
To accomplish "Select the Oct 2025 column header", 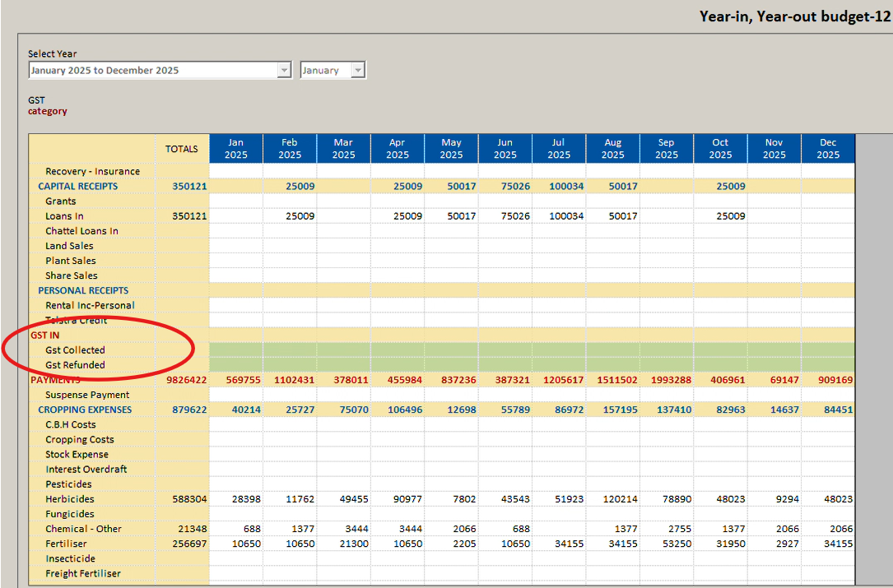I will point(720,149).
